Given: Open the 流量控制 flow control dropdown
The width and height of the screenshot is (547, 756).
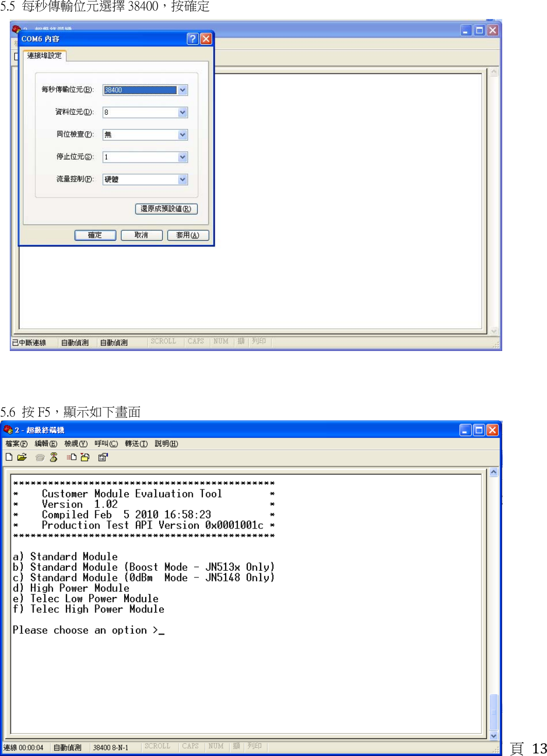Looking at the screenshot, I should pyautogui.click(x=182, y=179).
